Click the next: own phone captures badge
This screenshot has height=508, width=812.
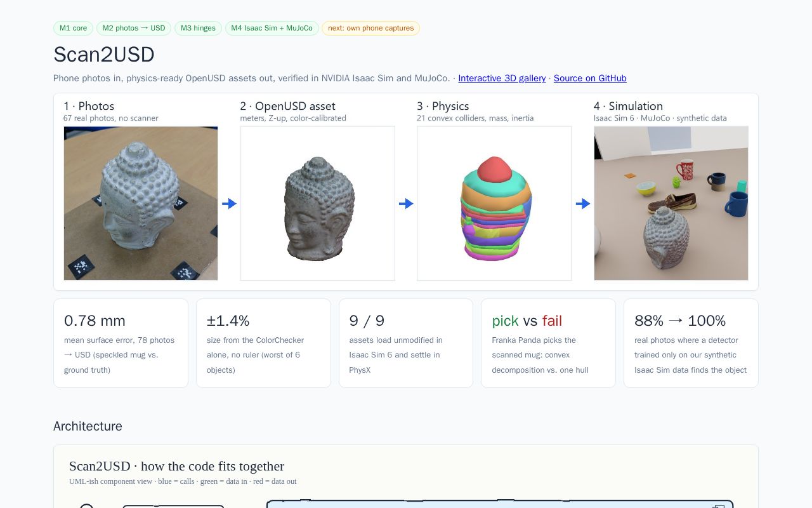370,28
